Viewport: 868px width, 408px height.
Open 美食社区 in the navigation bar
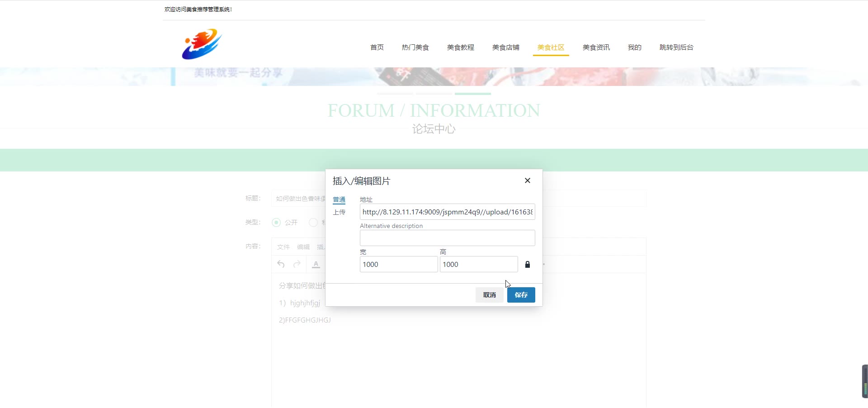551,47
